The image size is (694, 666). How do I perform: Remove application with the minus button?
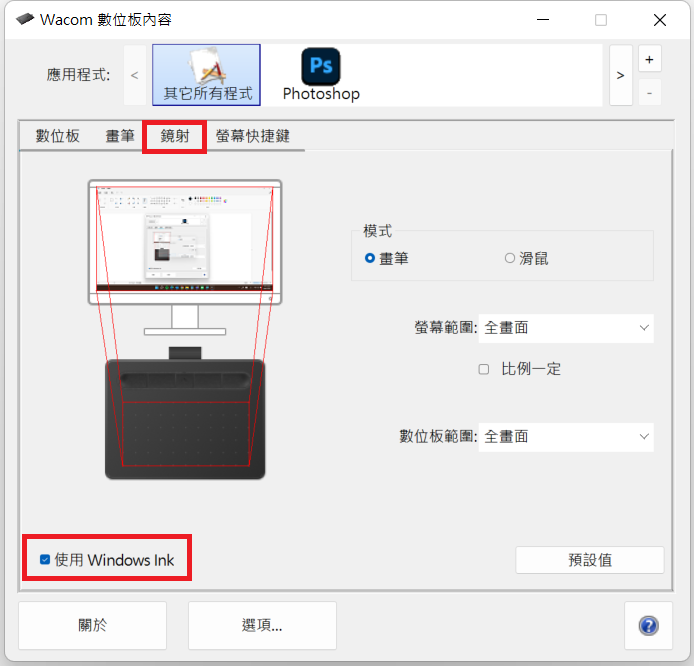point(649,92)
